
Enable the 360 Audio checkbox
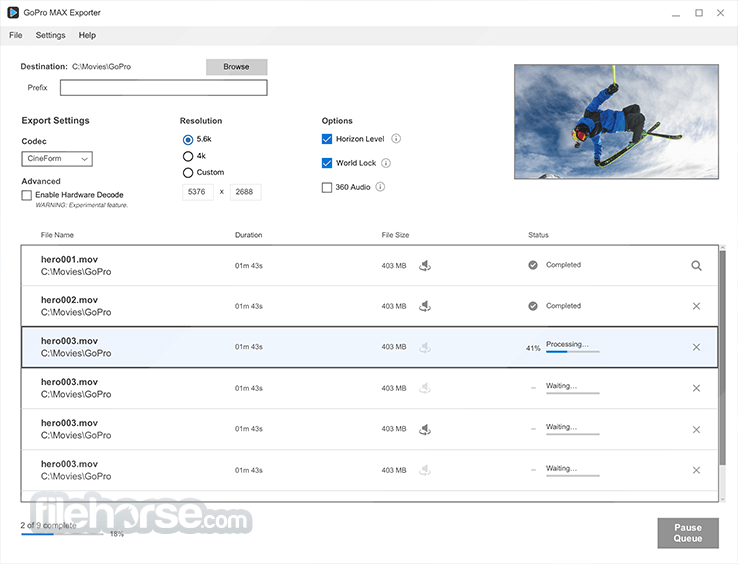tap(327, 187)
